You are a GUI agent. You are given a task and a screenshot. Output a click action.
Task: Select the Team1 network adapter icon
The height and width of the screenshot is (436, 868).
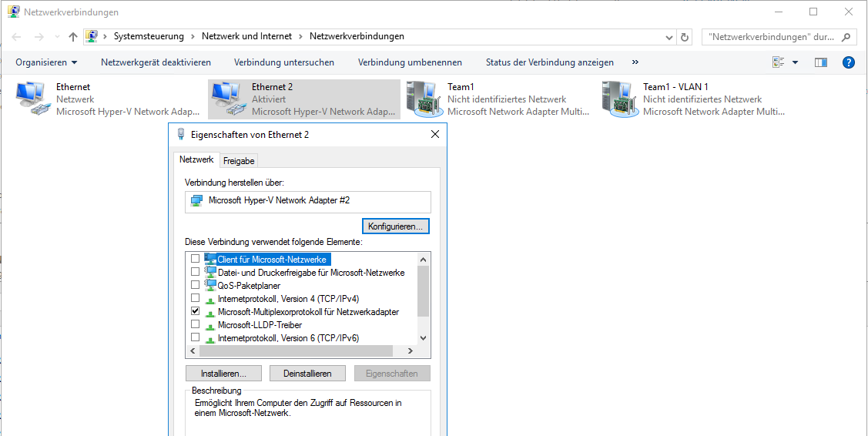click(x=424, y=99)
